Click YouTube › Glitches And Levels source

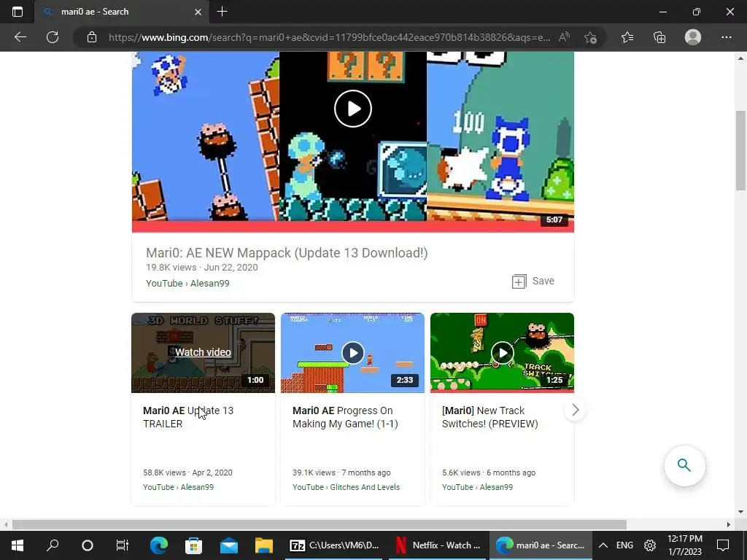pos(347,487)
